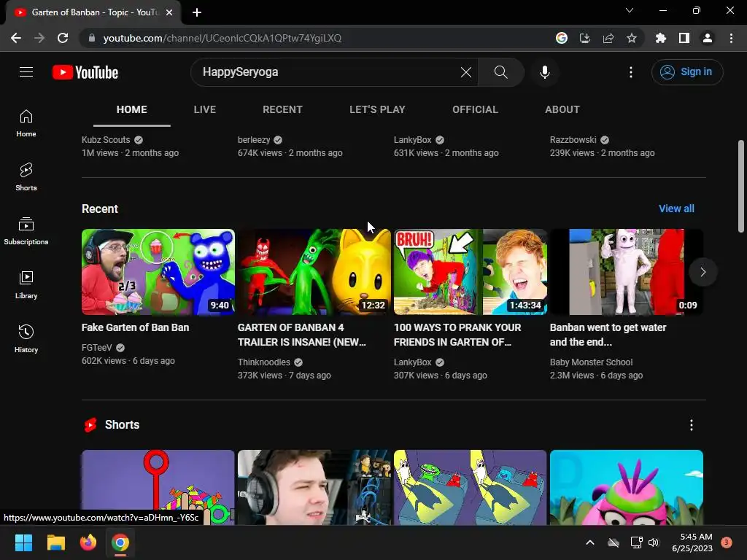
Task: Open a new browser tab
Action: 197,12
